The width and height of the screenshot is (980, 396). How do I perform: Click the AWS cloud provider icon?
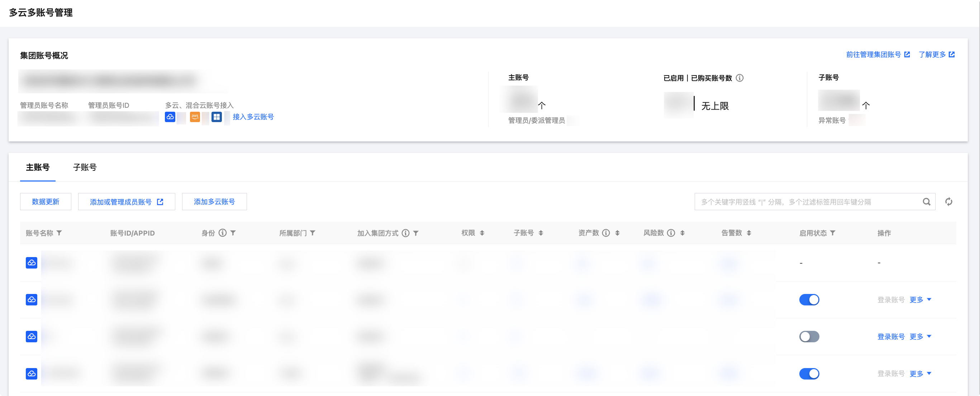[195, 117]
